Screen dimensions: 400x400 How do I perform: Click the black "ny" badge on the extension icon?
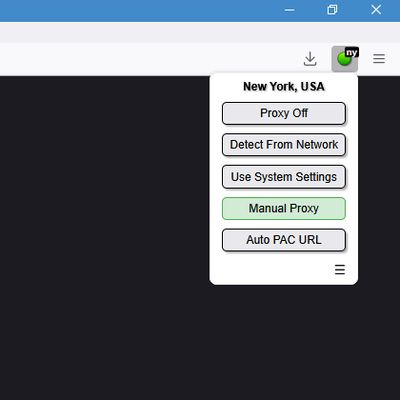(x=352, y=52)
